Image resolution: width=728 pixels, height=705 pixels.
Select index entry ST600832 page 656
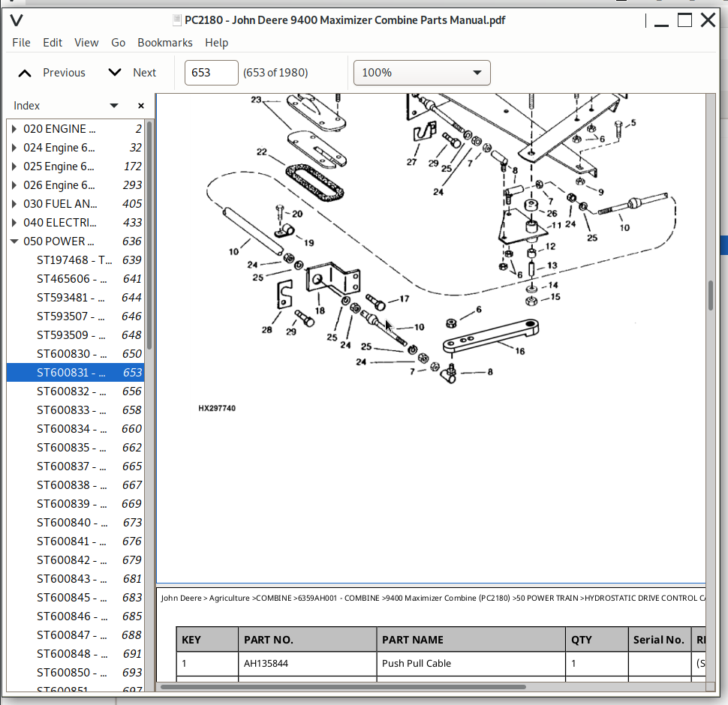pyautogui.click(x=75, y=391)
